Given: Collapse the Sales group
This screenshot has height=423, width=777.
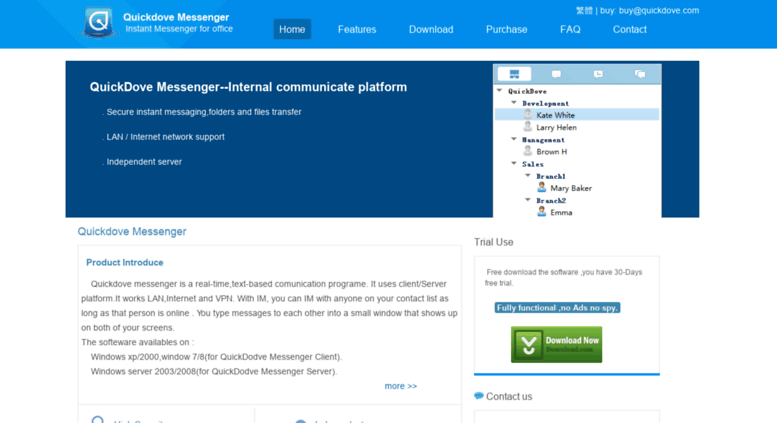Looking at the screenshot, I should tap(514, 163).
